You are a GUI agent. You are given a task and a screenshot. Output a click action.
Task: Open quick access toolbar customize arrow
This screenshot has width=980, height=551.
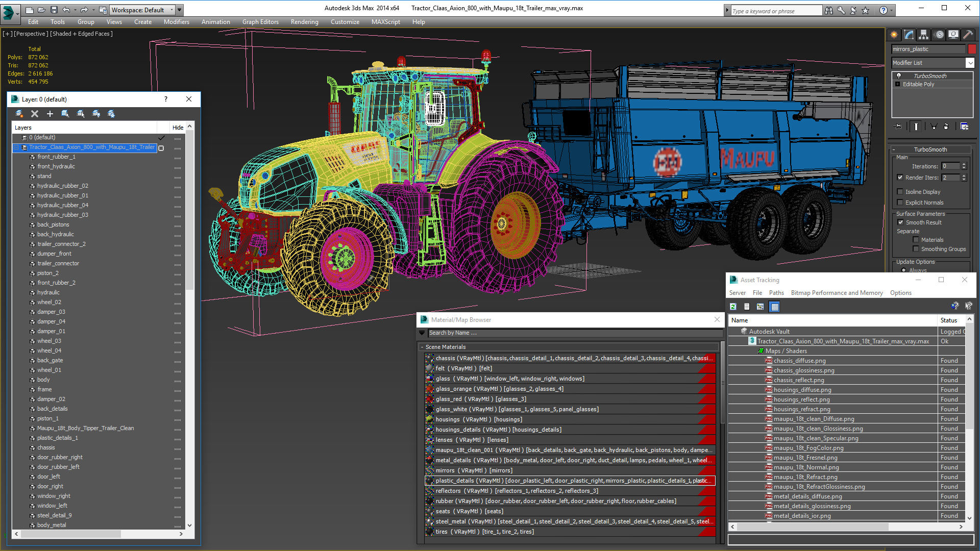point(180,10)
